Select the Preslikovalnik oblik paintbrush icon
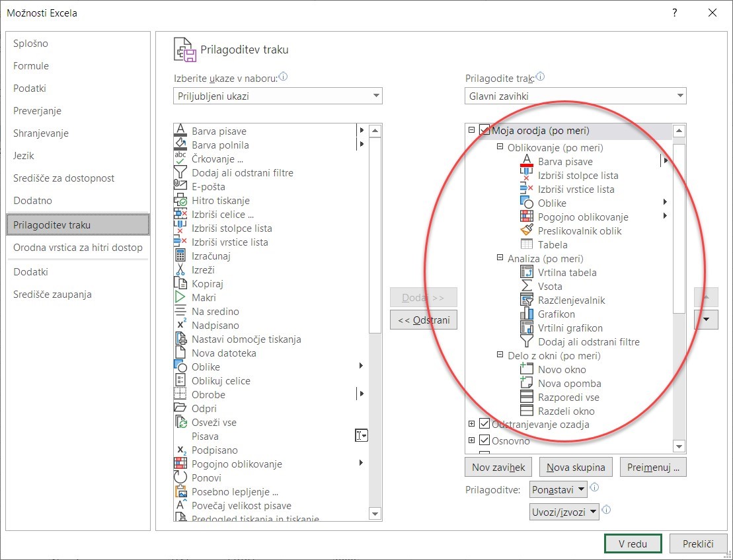Image resolution: width=733 pixels, height=560 pixels. pyautogui.click(x=527, y=230)
